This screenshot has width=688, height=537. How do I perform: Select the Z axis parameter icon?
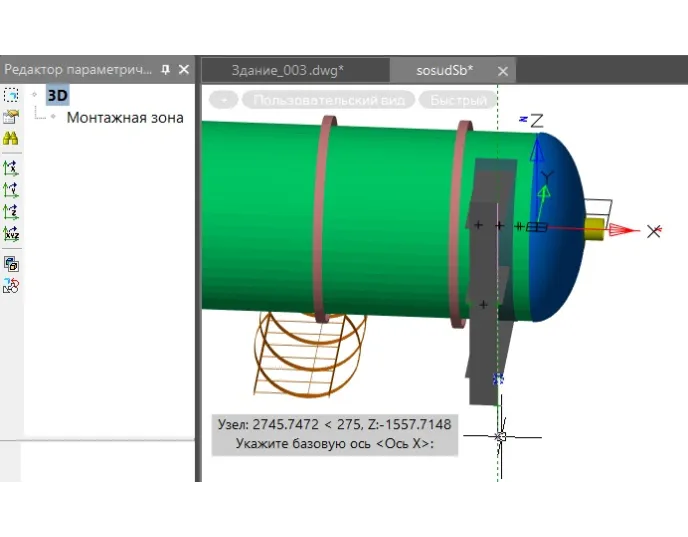[11, 211]
